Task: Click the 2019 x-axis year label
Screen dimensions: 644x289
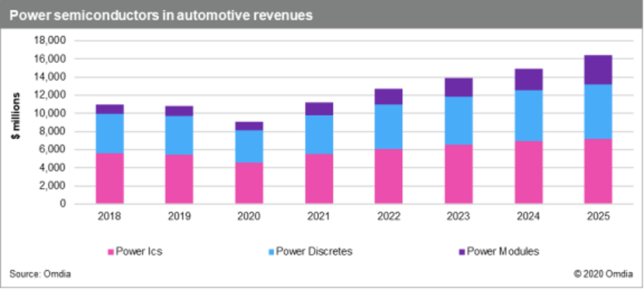Action: tap(179, 217)
